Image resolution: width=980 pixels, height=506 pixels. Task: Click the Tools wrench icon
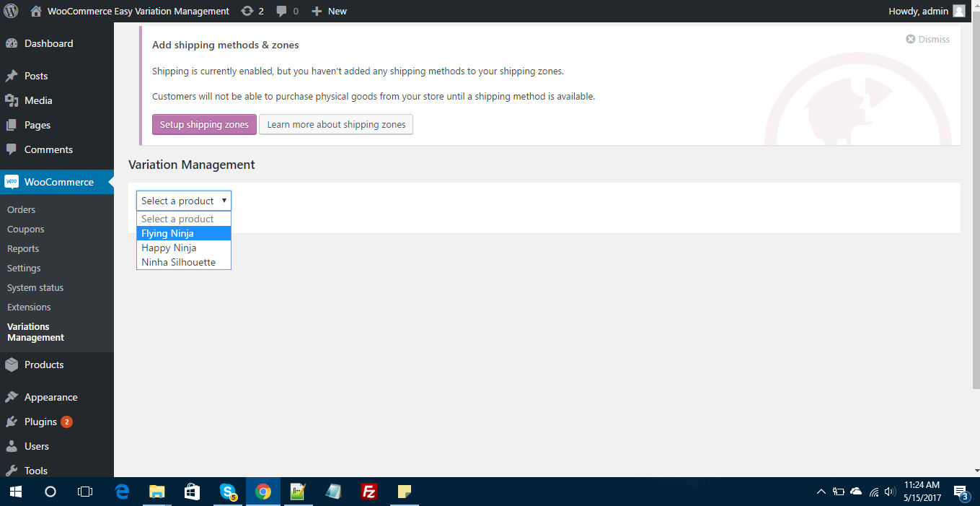tap(12, 471)
